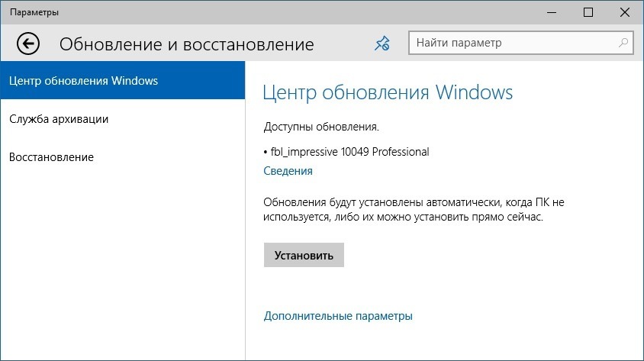This screenshot has height=361, width=644.
Task: Click the 'Обновление и восстановление' page title
Action: pos(187,44)
